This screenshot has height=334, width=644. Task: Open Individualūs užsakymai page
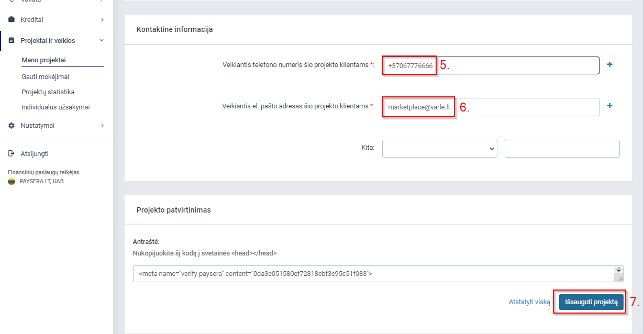coord(55,107)
